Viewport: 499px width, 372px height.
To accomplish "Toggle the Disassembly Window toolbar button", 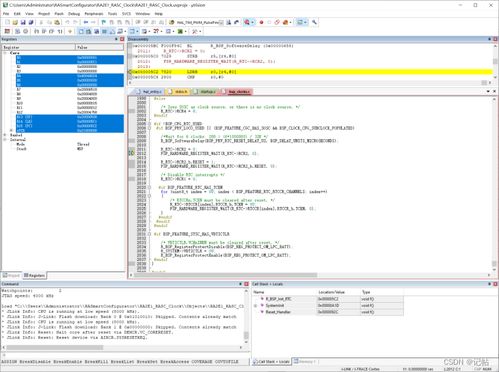I will (x=89, y=31).
